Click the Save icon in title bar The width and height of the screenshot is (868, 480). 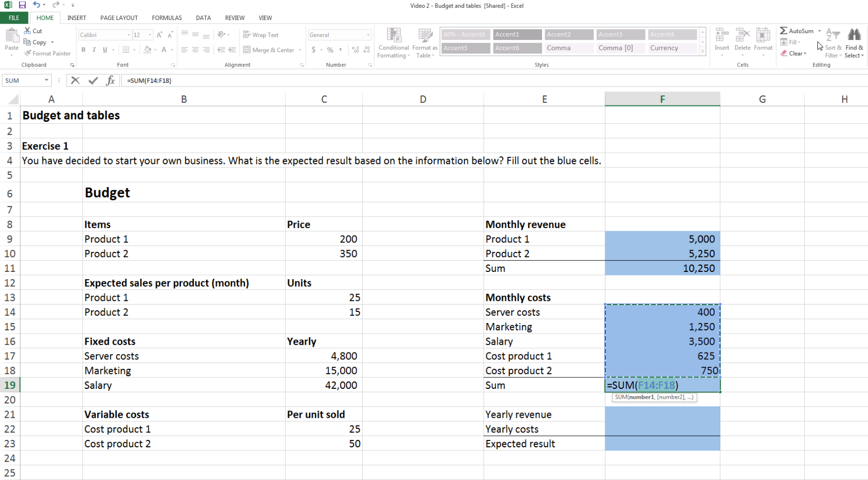[22, 5]
